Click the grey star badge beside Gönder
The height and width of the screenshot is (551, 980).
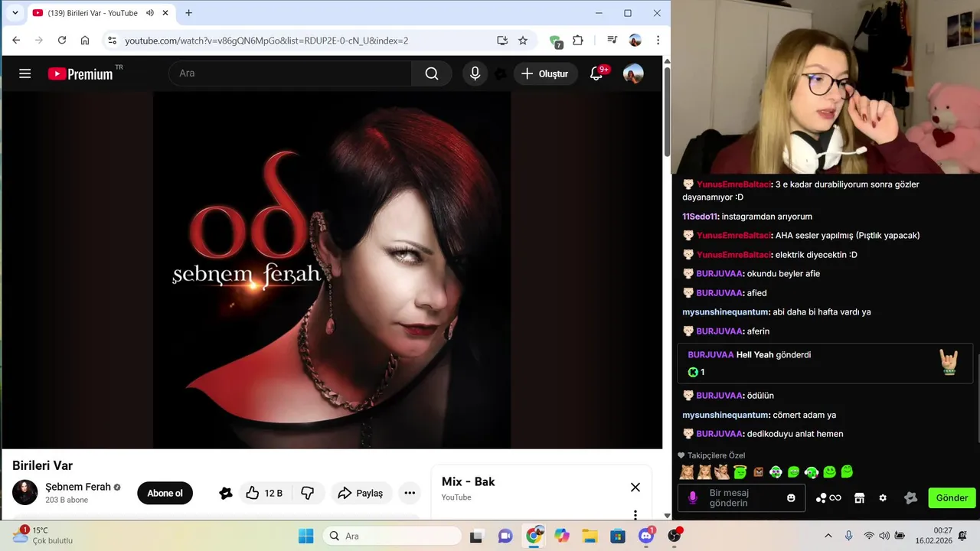tap(910, 497)
